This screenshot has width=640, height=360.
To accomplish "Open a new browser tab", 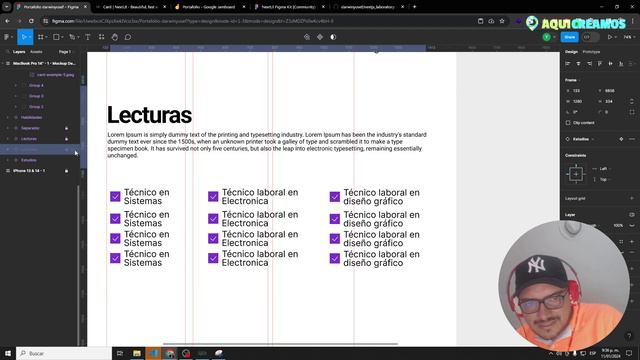I will pos(414,7).
